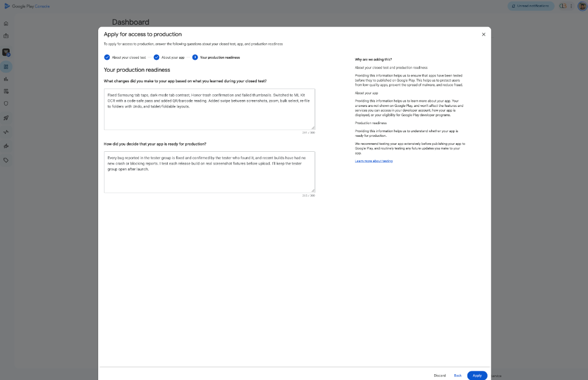Click the question 'What changes did you make to your app'
The image size is (588, 380).
[x=185, y=81]
